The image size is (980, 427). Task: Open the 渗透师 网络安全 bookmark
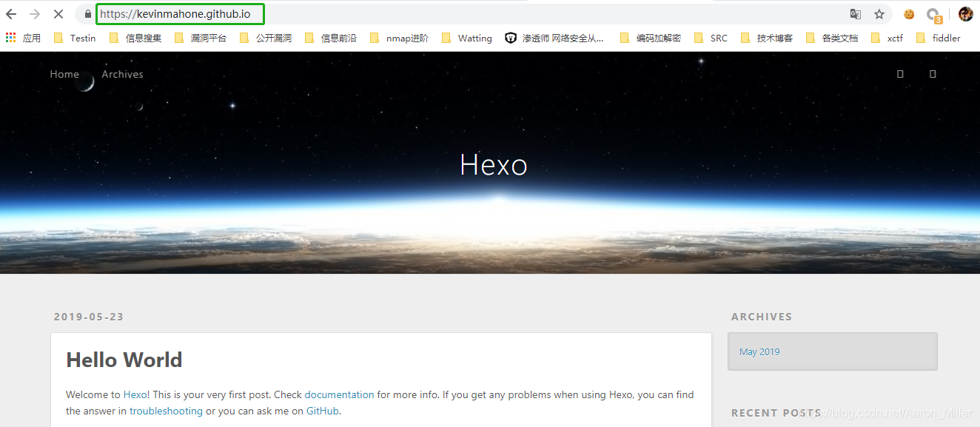point(554,38)
